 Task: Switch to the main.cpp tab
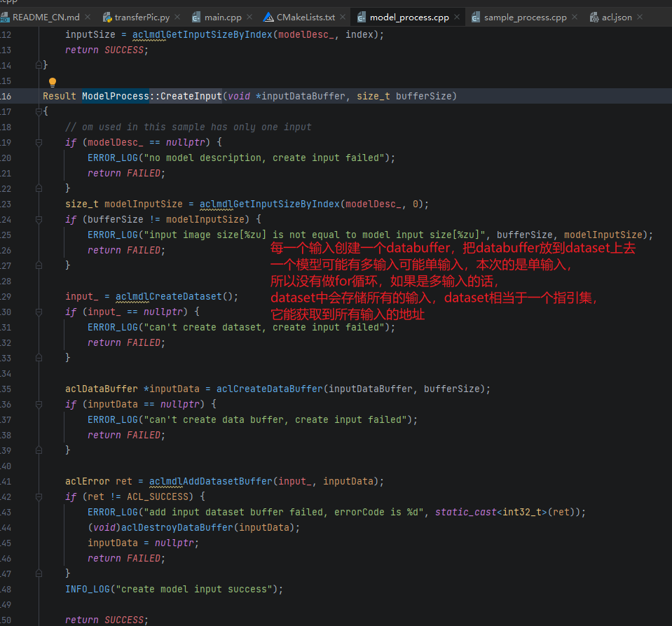[x=223, y=17]
